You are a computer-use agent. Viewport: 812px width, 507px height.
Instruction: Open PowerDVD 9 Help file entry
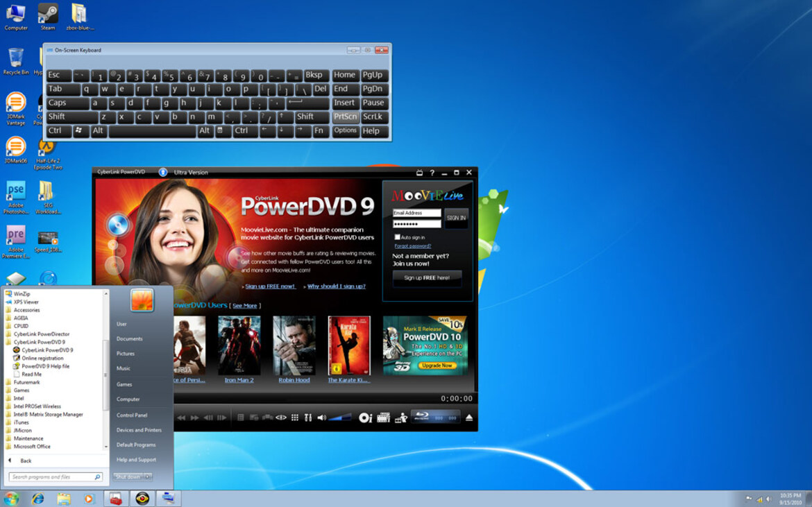pos(46,366)
